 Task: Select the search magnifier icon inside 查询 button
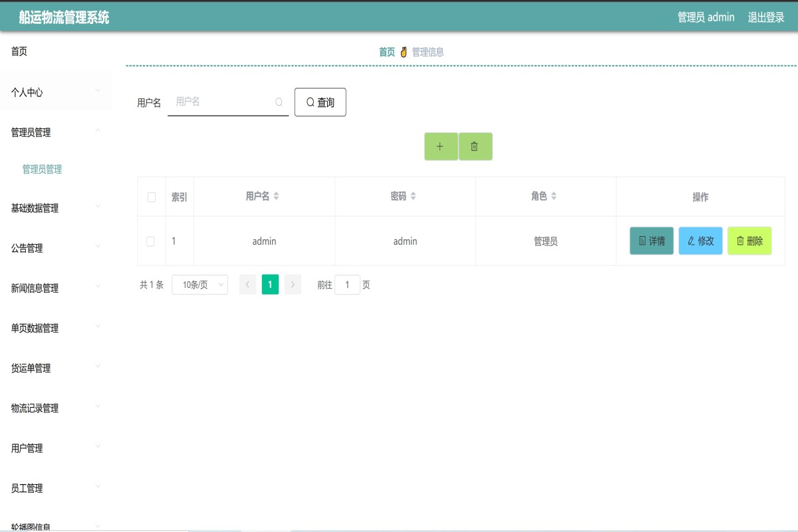click(309, 102)
